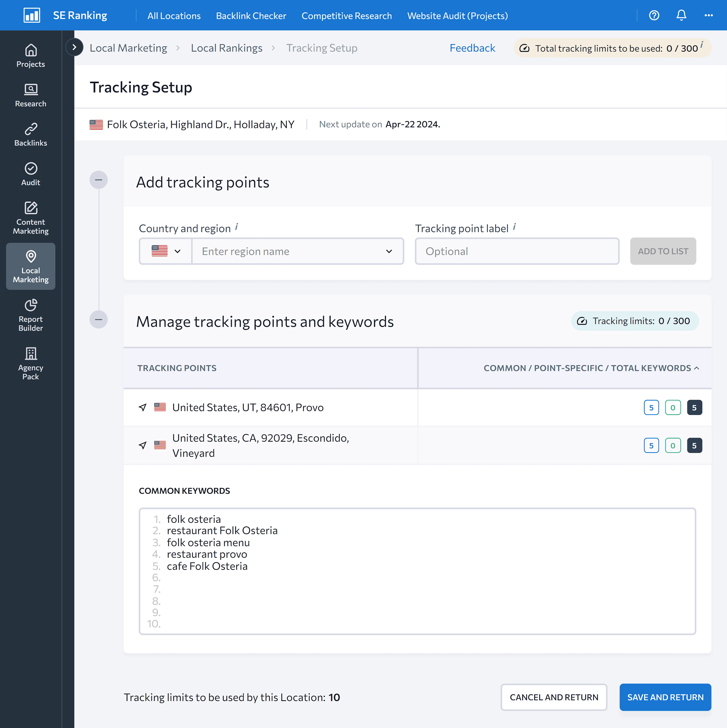The height and width of the screenshot is (728, 727).
Task: Click the Optional tracking point label field
Action: 516,251
